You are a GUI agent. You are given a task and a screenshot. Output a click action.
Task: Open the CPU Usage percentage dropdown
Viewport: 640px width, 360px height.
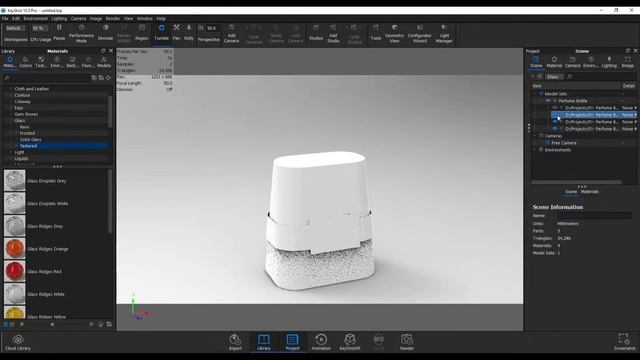coord(40,28)
